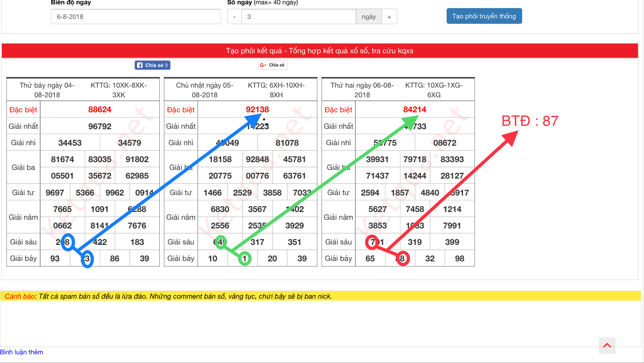Click sixth prize number 351
Screen dimensions: 644x363
coord(294,242)
